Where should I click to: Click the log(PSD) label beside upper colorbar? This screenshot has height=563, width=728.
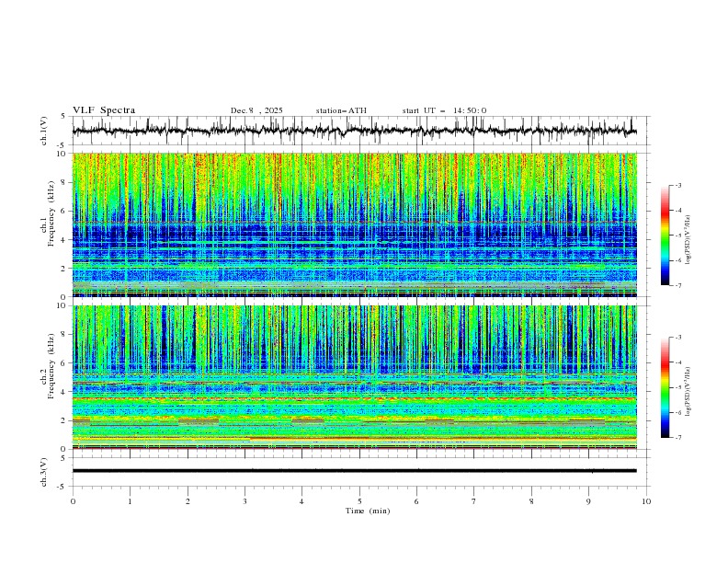688,236
